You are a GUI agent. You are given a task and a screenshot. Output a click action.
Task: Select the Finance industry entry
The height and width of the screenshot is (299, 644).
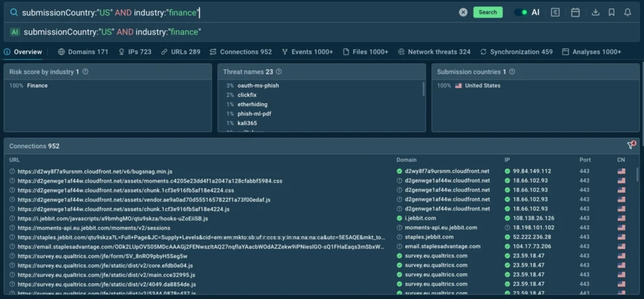37,86
